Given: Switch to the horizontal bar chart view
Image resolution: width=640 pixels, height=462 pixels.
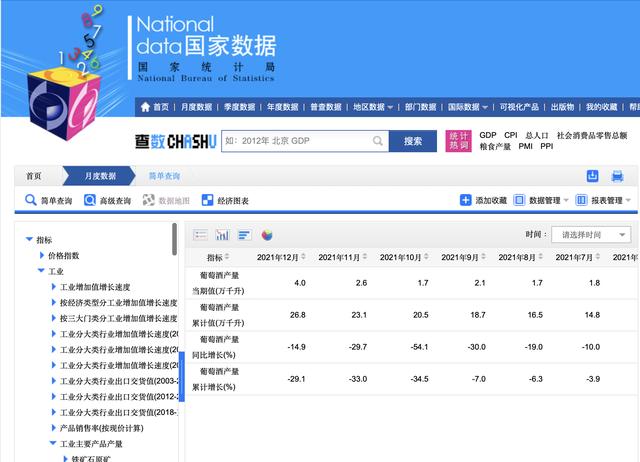Looking at the screenshot, I should [x=244, y=235].
